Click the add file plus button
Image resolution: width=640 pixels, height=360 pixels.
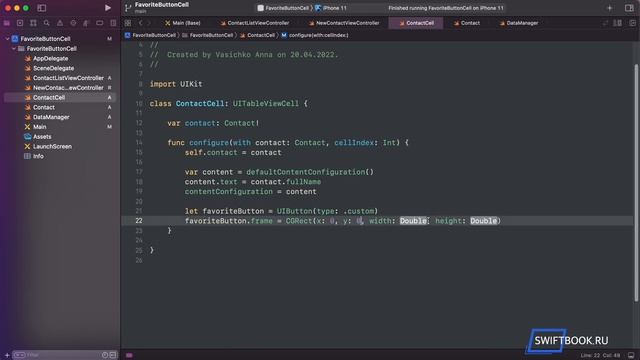pyautogui.click(x=7, y=355)
